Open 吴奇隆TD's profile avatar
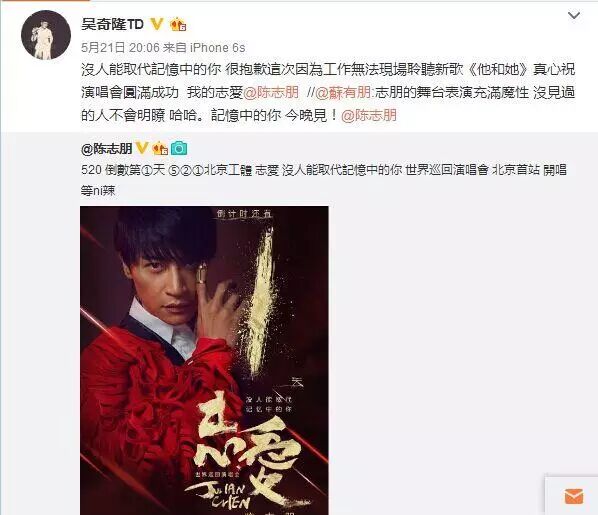 [x=46, y=35]
